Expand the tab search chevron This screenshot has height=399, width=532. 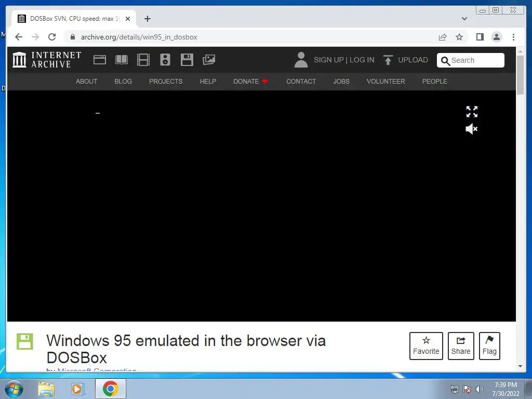tap(464, 19)
